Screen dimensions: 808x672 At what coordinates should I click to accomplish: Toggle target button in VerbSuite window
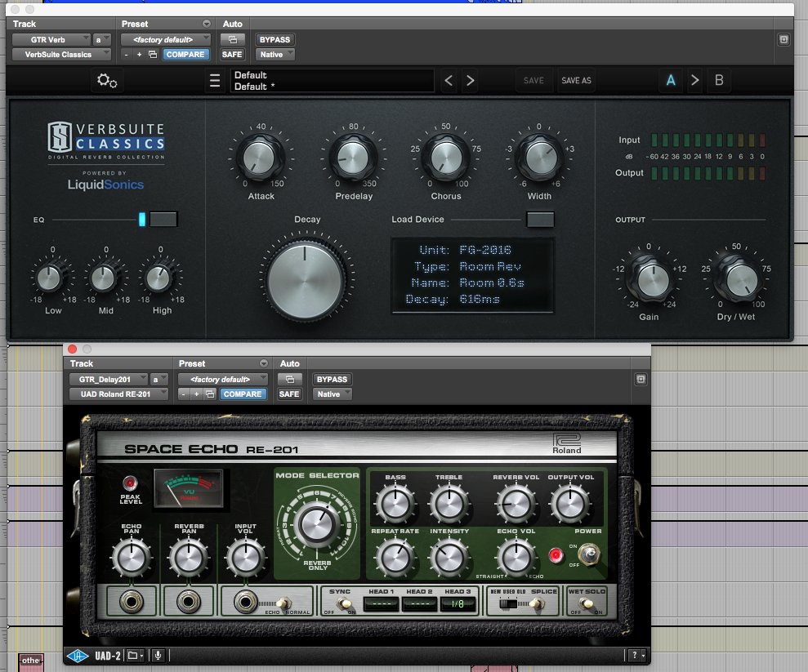(x=783, y=40)
